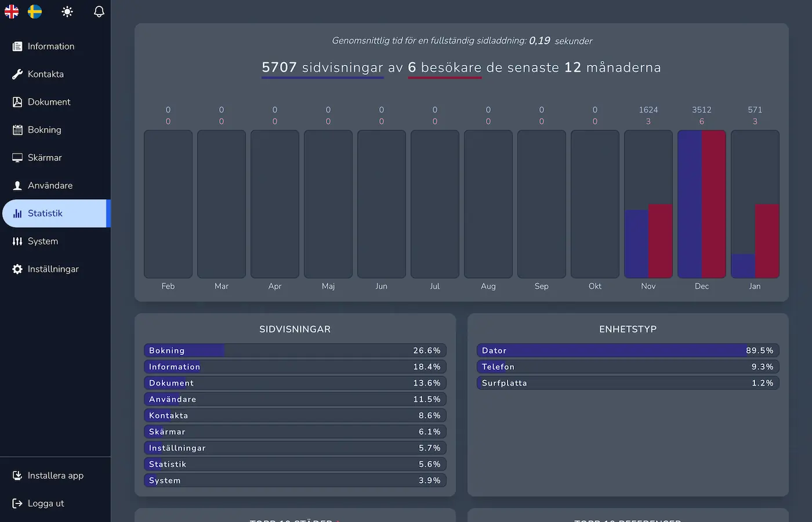812x522 pixels.
Task: Click the Installera app download icon
Action: (17, 476)
